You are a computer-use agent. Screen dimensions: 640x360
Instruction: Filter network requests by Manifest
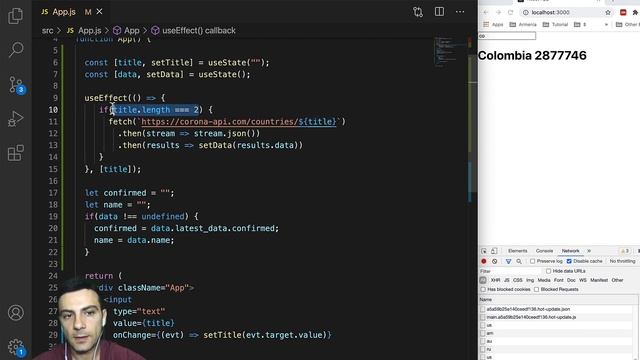[599, 280]
